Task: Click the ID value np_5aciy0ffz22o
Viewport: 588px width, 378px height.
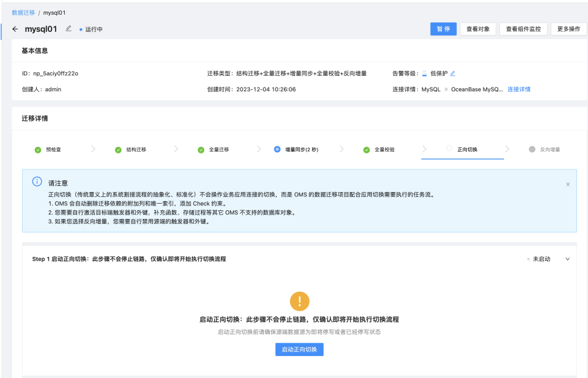Action: coord(56,73)
